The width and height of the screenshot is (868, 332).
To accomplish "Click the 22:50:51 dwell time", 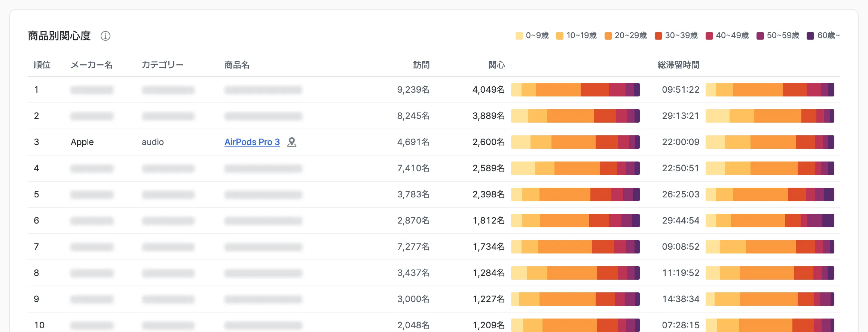I will (x=681, y=168).
